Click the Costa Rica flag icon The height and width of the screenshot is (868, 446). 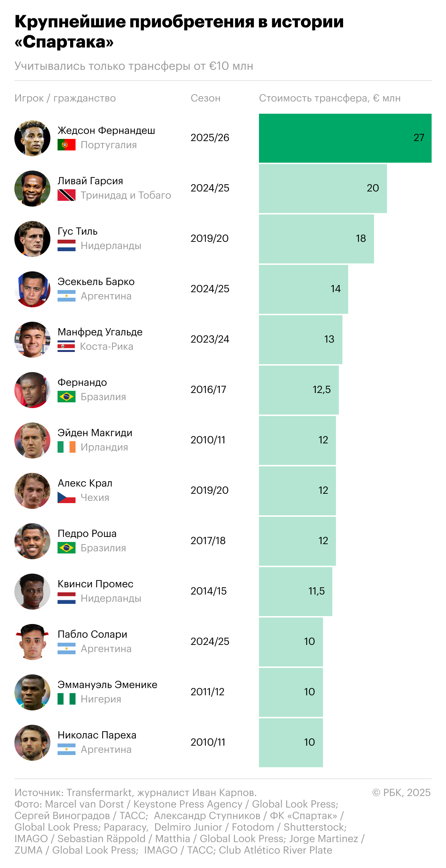click(x=66, y=347)
